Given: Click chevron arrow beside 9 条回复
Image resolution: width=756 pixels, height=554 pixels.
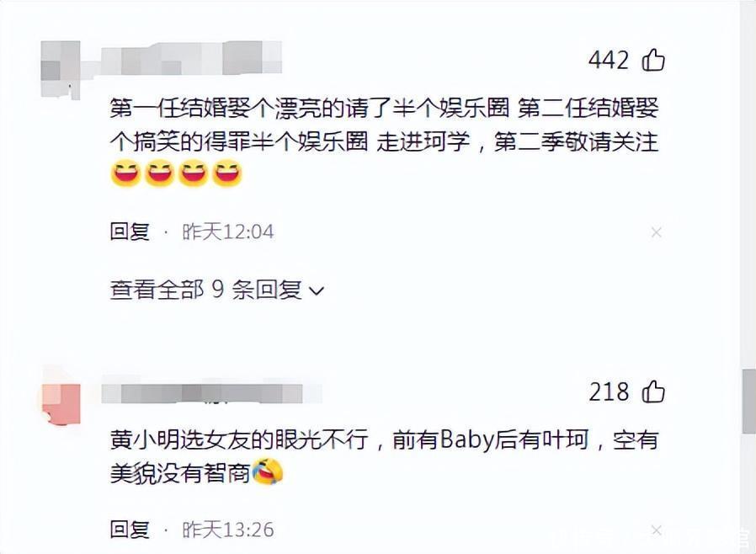Looking at the screenshot, I should pos(317,290).
